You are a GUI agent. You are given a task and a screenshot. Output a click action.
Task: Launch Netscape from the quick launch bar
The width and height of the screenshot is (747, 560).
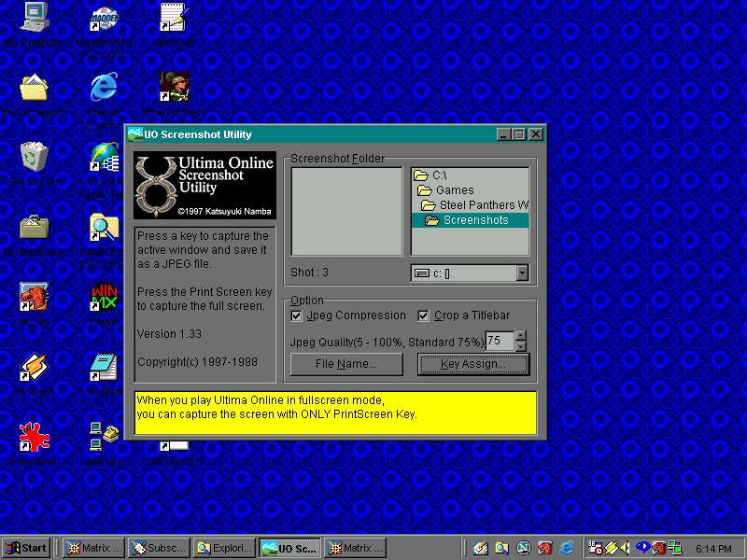(524, 548)
